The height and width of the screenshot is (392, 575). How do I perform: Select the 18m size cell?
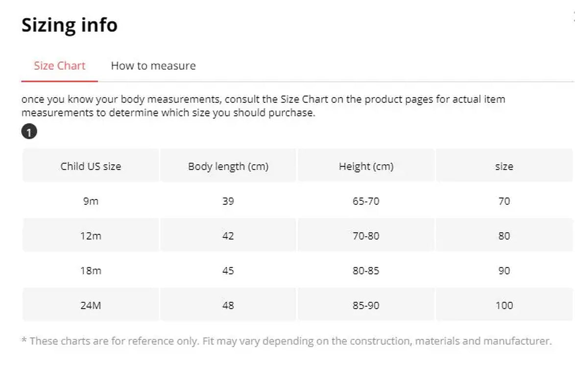(x=91, y=270)
